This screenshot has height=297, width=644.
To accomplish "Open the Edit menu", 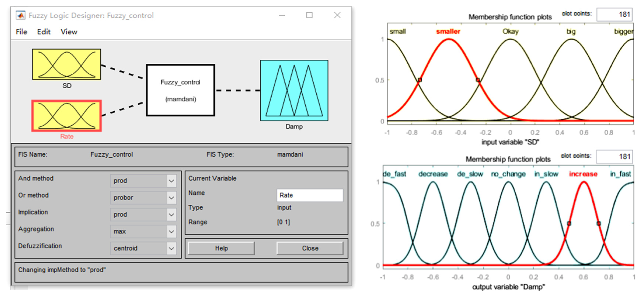I will (x=44, y=32).
